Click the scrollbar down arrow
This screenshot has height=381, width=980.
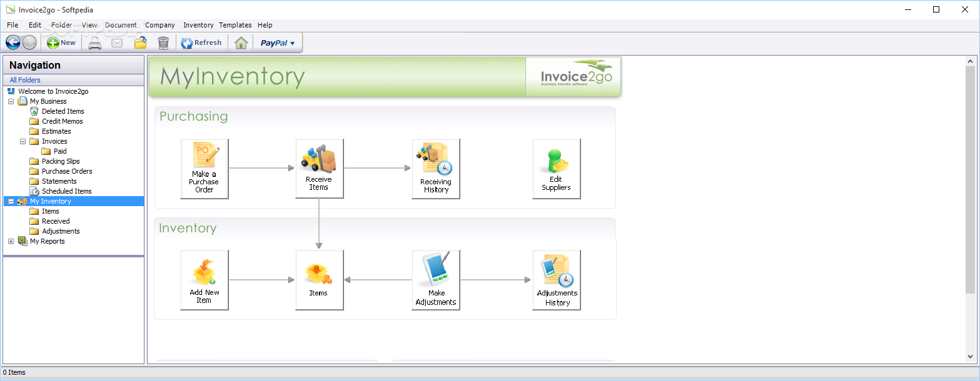(x=971, y=357)
